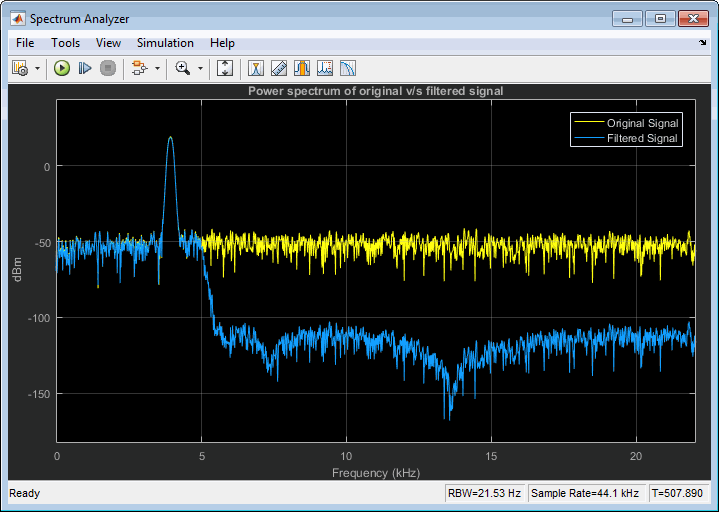Click the ruler-shaped measurements icon
The image size is (719, 512).
[279, 68]
